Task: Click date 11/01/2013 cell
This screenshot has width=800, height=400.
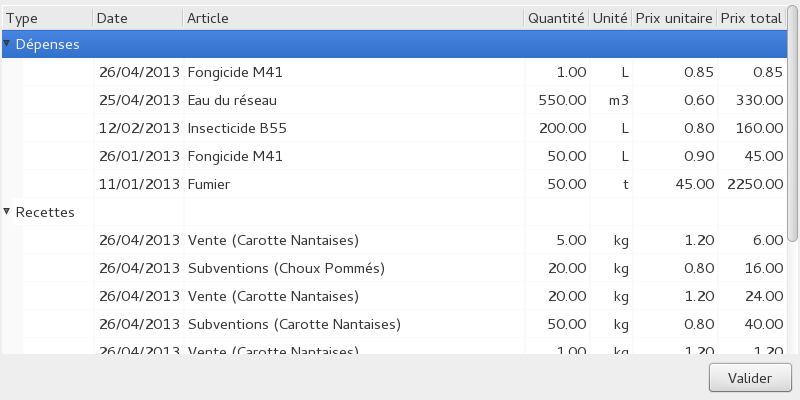Action: tap(139, 184)
